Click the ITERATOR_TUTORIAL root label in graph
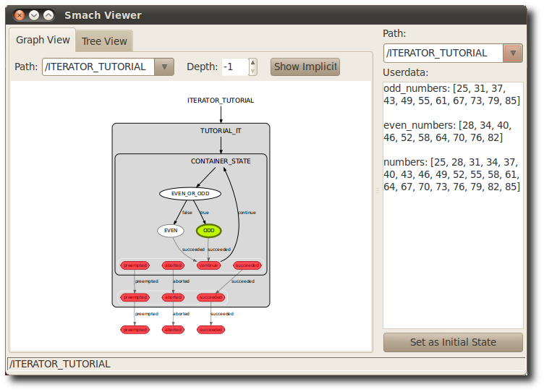The width and height of the screenshot is (544, 392). (x=221, y=101)
